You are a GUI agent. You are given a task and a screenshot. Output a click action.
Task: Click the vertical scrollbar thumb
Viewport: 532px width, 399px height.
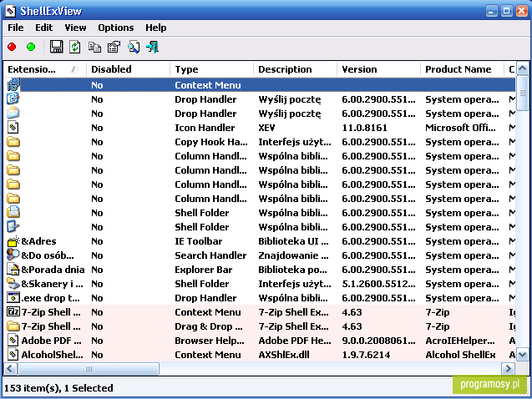(522, 93)
